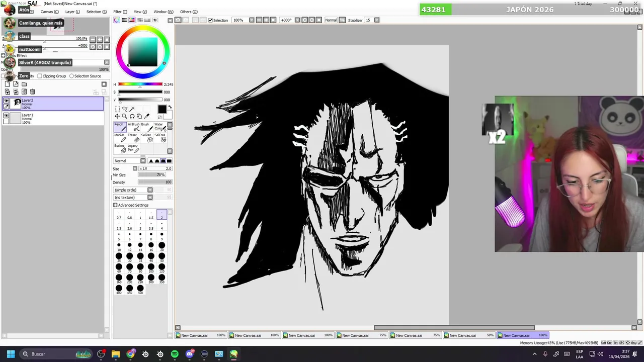Select the Zoom magnifier tool
Image resolution: width=644 pixels, height=362 pixels.
click(125, 116)
